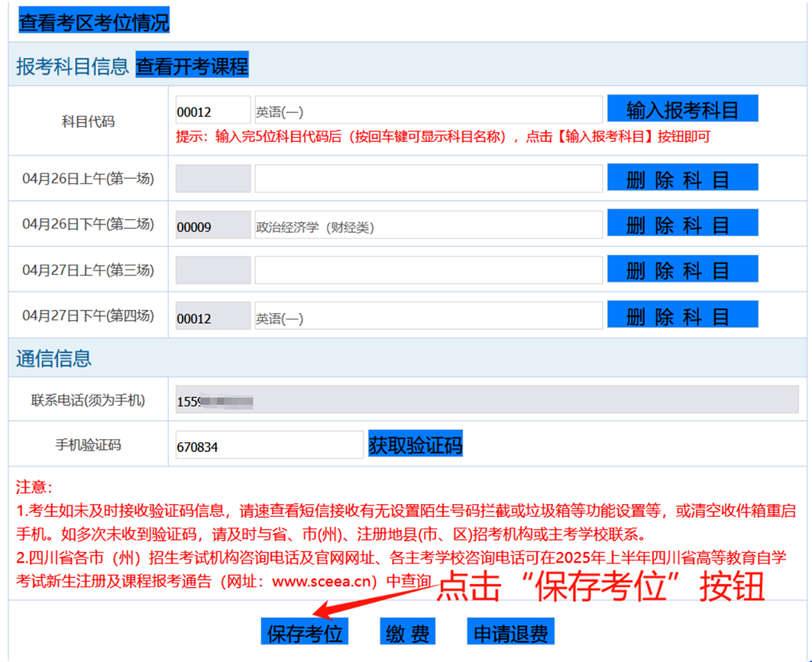
Task: Click the 科目代码 input containing 00012
Action: point(212,111)
